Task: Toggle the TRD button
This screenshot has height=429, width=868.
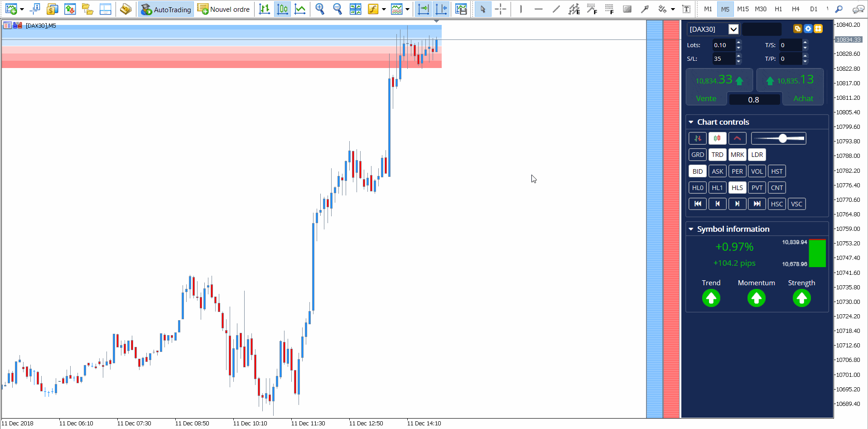Action: tap(718, 155)
